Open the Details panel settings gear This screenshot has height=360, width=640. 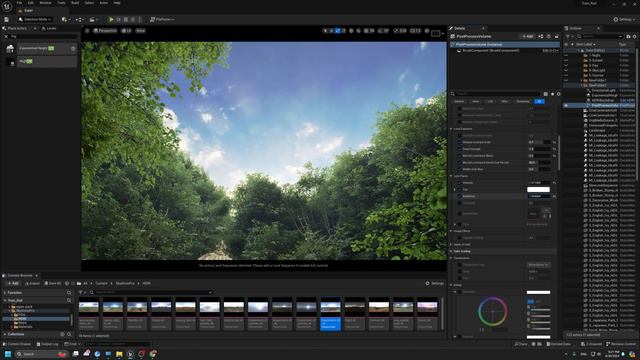click(x=558, y=94)
